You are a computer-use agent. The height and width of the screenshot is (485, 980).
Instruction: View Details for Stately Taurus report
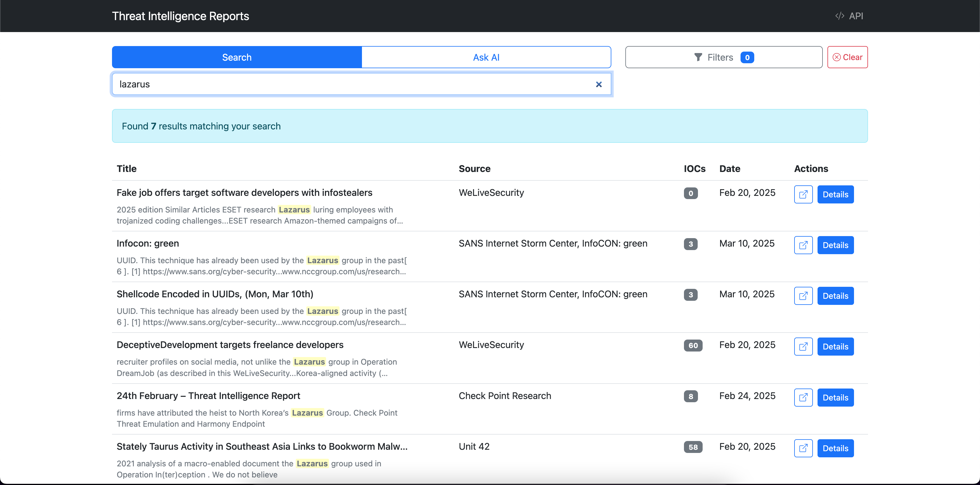click(835, 448)
